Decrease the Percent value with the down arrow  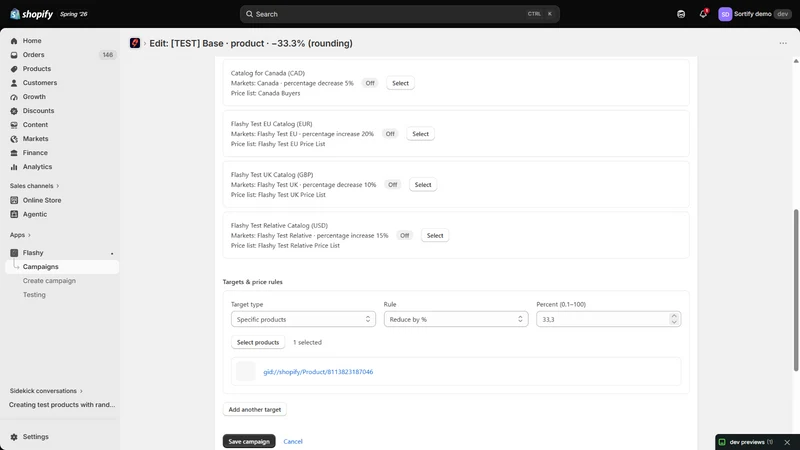tap(674, 322)
